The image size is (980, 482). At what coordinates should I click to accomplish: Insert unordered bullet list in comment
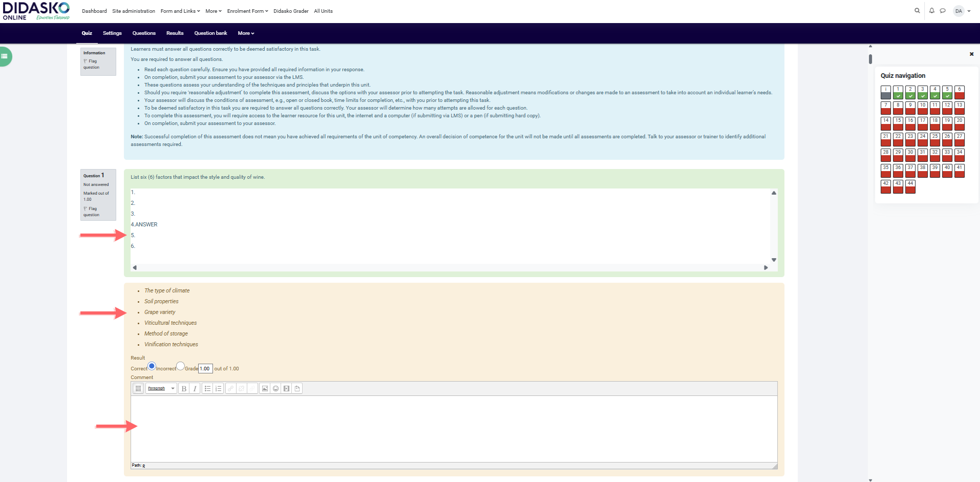click(x=207, y=389)
